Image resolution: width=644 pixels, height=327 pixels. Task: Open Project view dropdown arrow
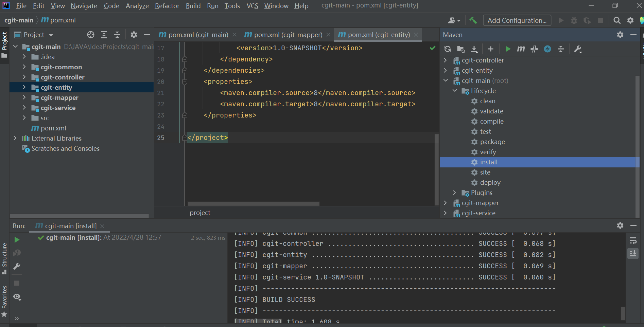(x=51, y=35)
